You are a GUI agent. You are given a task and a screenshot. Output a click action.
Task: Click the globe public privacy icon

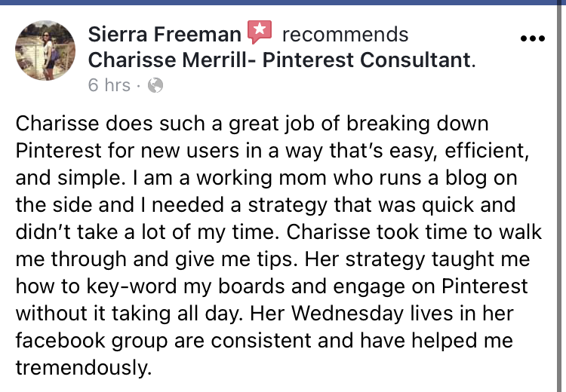156,85
